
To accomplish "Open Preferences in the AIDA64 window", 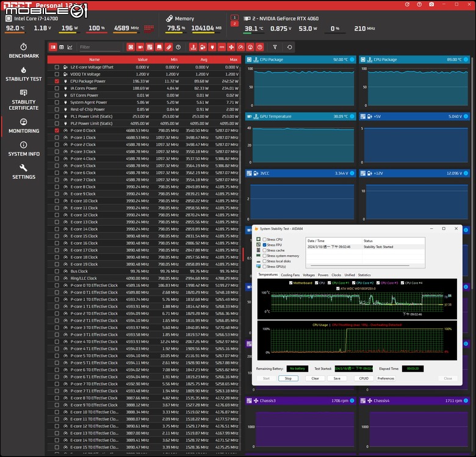I will tap(386, 378).
